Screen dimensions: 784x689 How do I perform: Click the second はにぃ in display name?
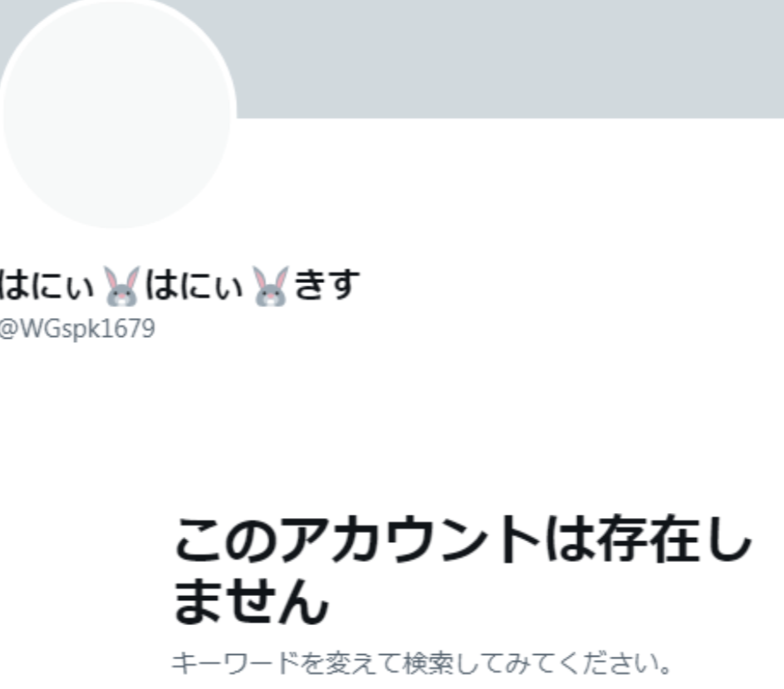click(x=194, y=286)
